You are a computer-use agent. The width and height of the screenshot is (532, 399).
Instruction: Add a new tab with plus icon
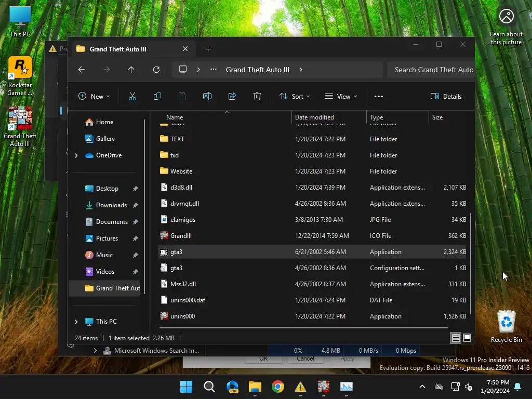(x=208, y=49)
